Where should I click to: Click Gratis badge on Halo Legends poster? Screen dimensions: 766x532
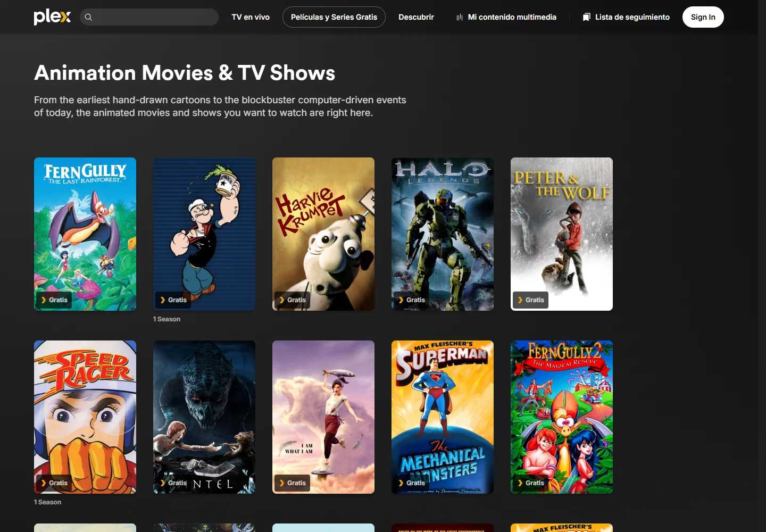[411, 300]
